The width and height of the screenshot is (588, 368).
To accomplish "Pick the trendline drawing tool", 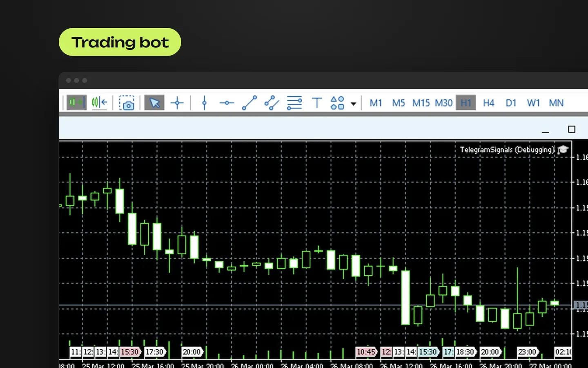I will [249, 103].
